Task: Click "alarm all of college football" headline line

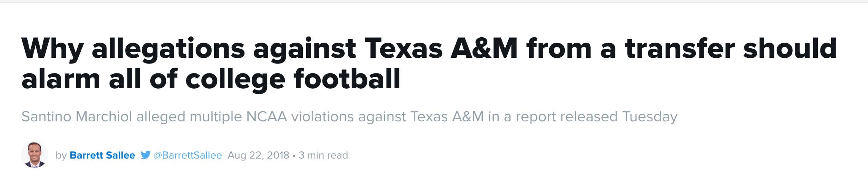Action: point(211,80)
